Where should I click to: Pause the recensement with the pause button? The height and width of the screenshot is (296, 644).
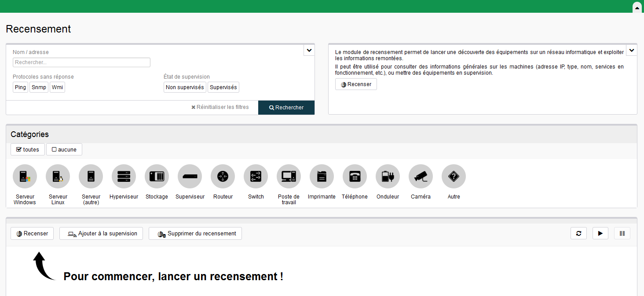(622, 233)
